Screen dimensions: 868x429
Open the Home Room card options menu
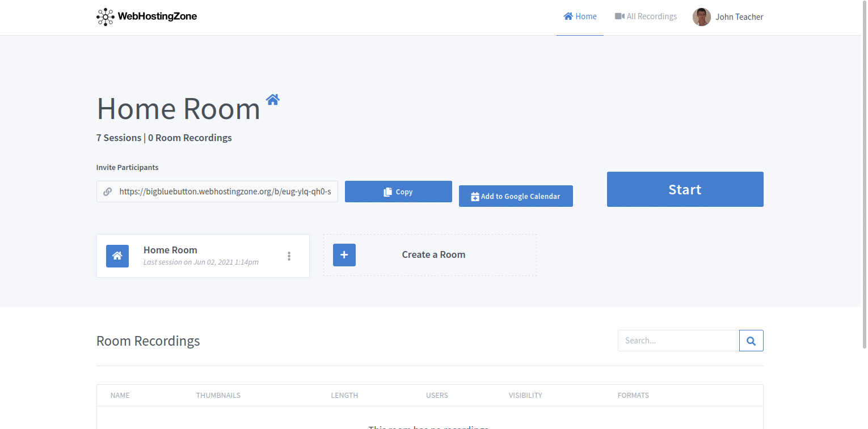[289, 256]
